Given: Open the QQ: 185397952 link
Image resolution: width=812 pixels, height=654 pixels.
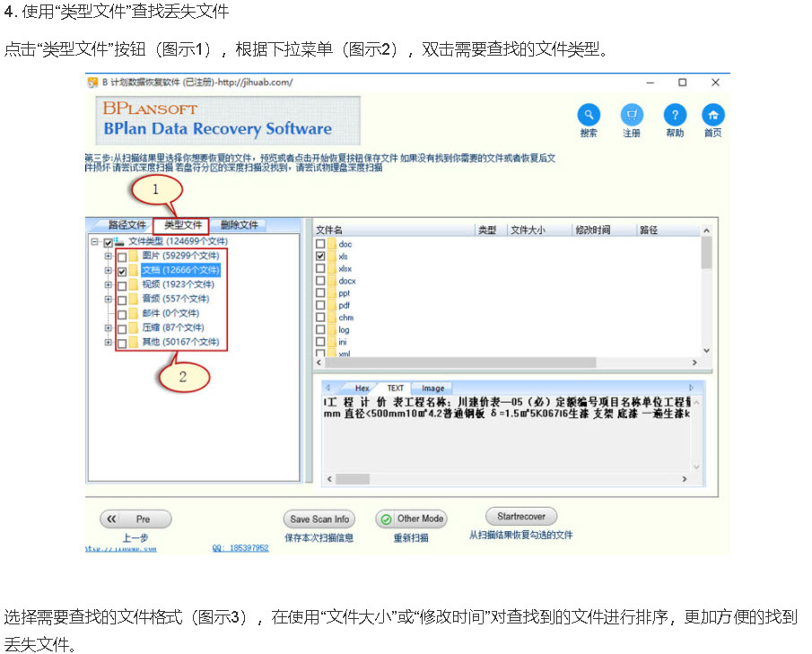Looking at the screenshot, I should coord(240,548).
